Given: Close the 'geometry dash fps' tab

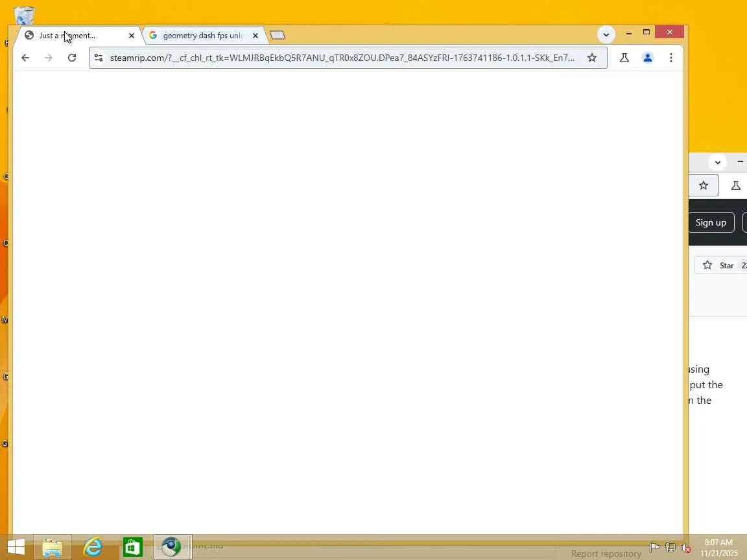Looking at the screenshot, I should pos(255,36).
